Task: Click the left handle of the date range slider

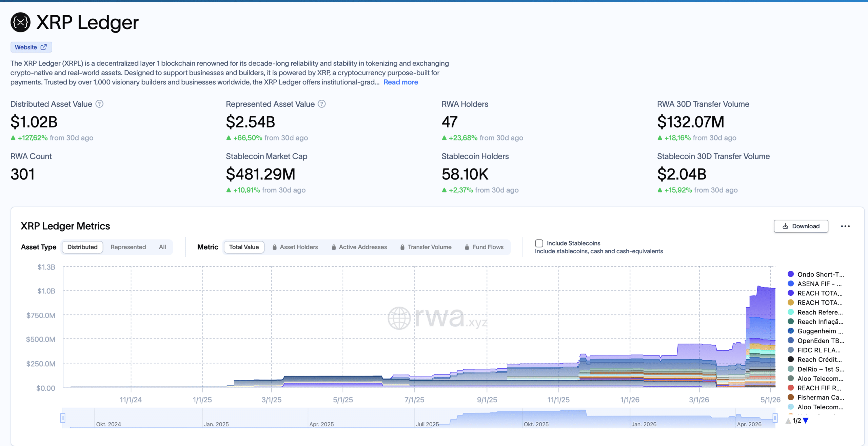Action: point(63,418)
